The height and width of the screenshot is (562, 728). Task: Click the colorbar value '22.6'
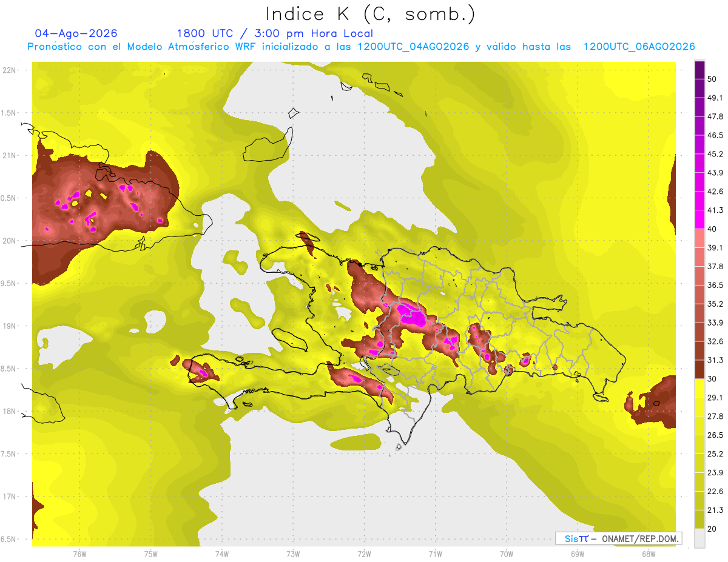tap(715, 492)
